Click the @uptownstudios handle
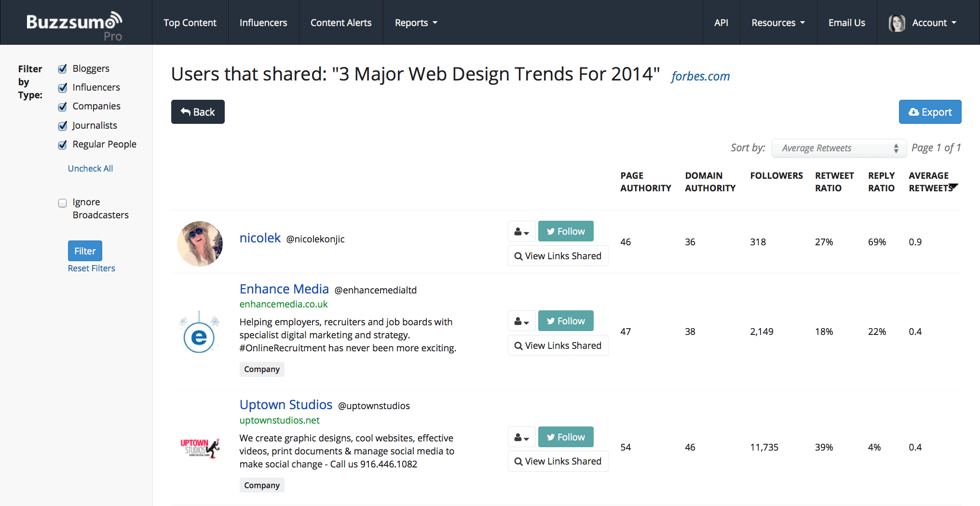The image size is (980, 506). click(374, 406)
